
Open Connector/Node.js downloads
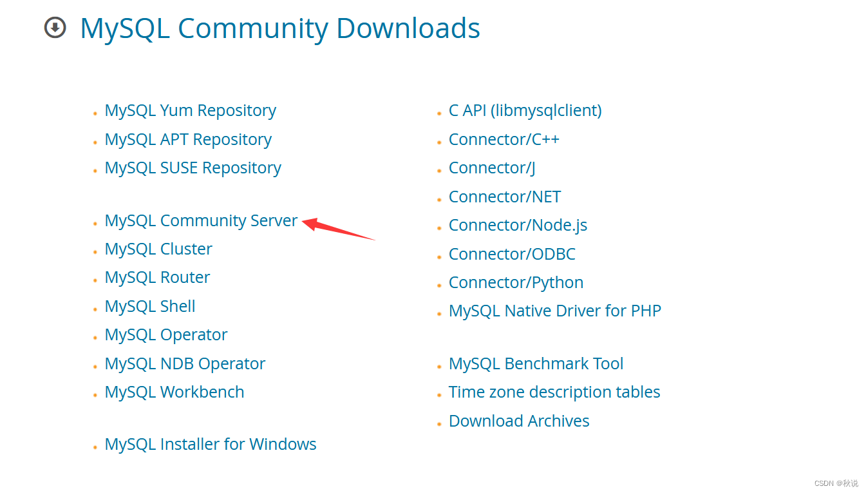pyautogui.click(x=518, y=225)
